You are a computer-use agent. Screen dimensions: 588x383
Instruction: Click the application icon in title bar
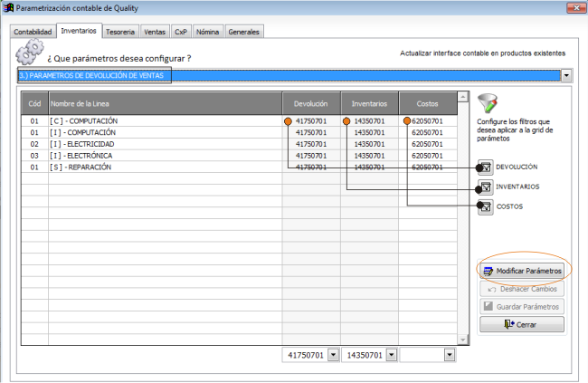tap(9, 7)
